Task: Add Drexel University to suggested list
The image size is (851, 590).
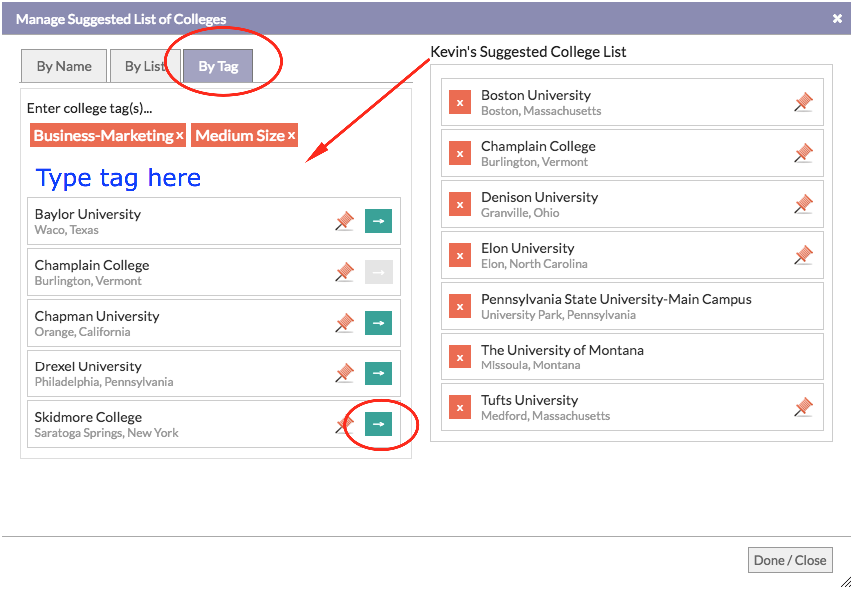Action: pos(378,373)
